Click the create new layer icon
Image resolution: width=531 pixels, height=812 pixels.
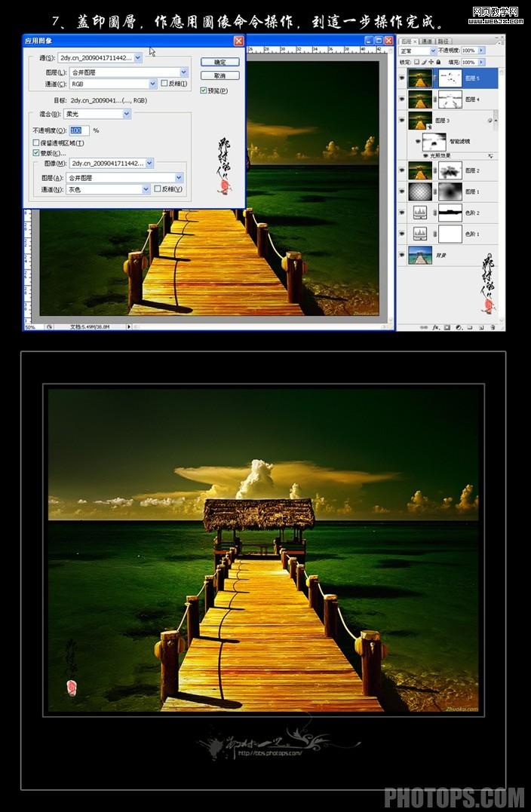pos(481,327)
